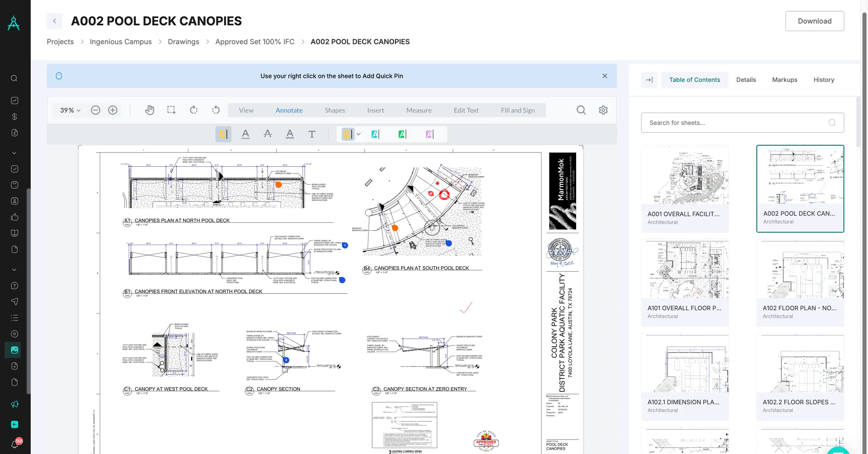Viewport: 868px width, 454px height.
Task: Select the free text T tool
Action: 312,134
